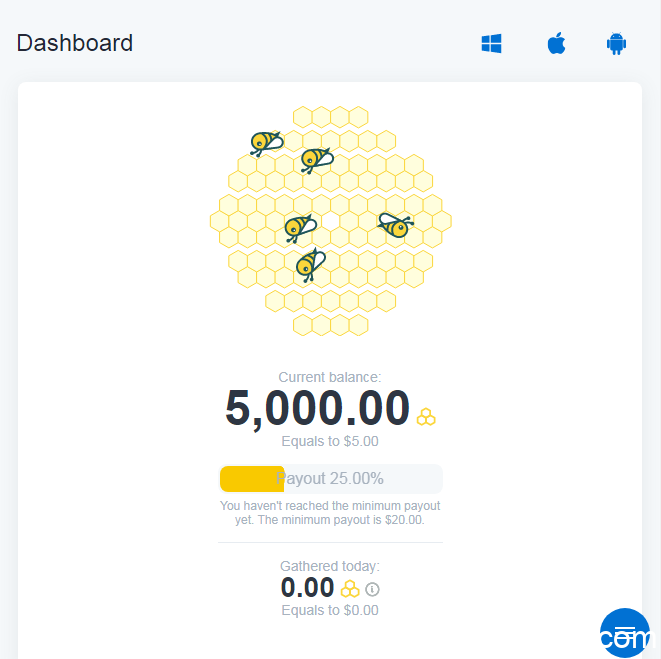Click the bee nearest the hive's white center
The height and width of the screenshot is (659, 661).
tap(300, 228)
